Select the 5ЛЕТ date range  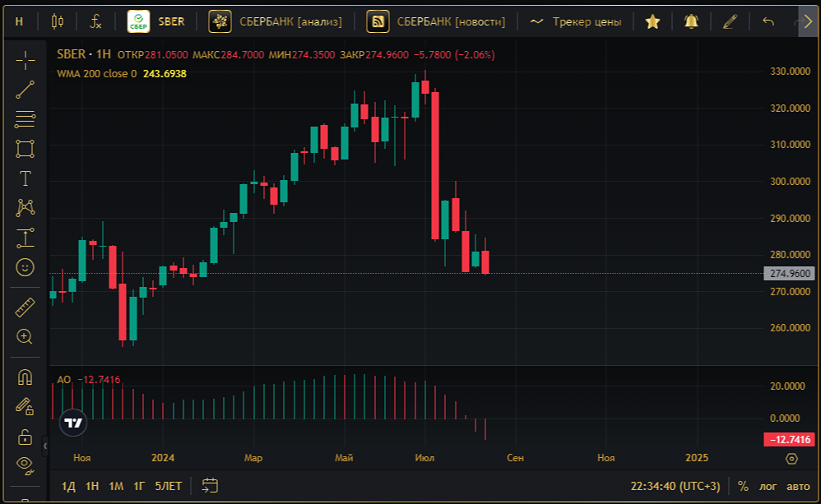pyautogui.click(x=168, y=486)
